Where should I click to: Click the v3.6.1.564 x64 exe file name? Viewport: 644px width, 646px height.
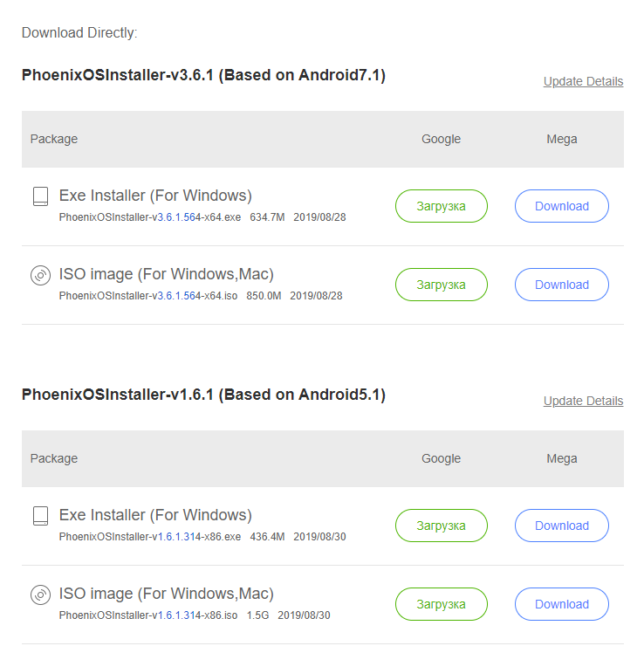tap(149, 217)
